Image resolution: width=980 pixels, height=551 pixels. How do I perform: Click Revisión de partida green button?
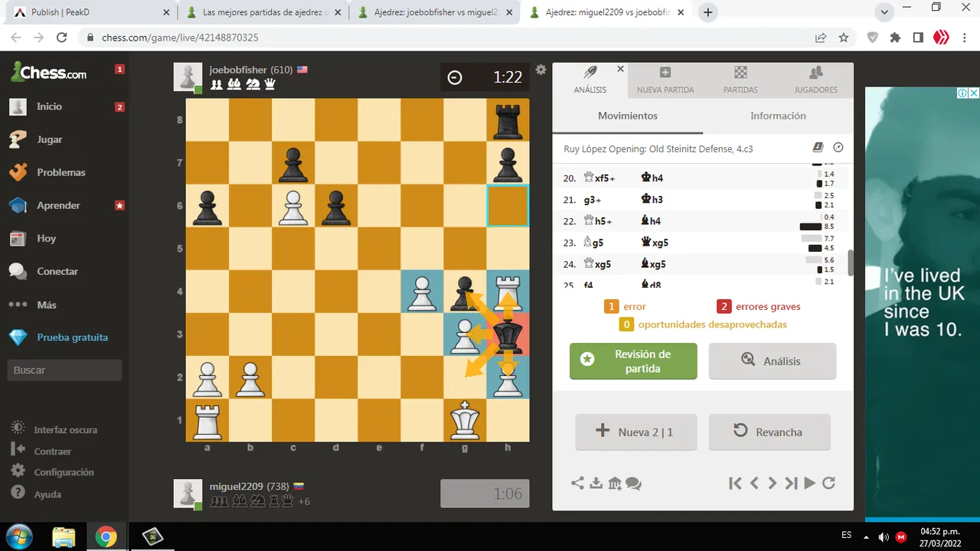[633, 361]
